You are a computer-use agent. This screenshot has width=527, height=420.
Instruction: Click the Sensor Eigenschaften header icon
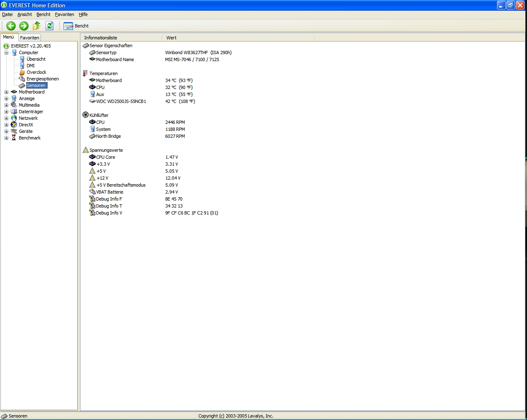point(85,46)
